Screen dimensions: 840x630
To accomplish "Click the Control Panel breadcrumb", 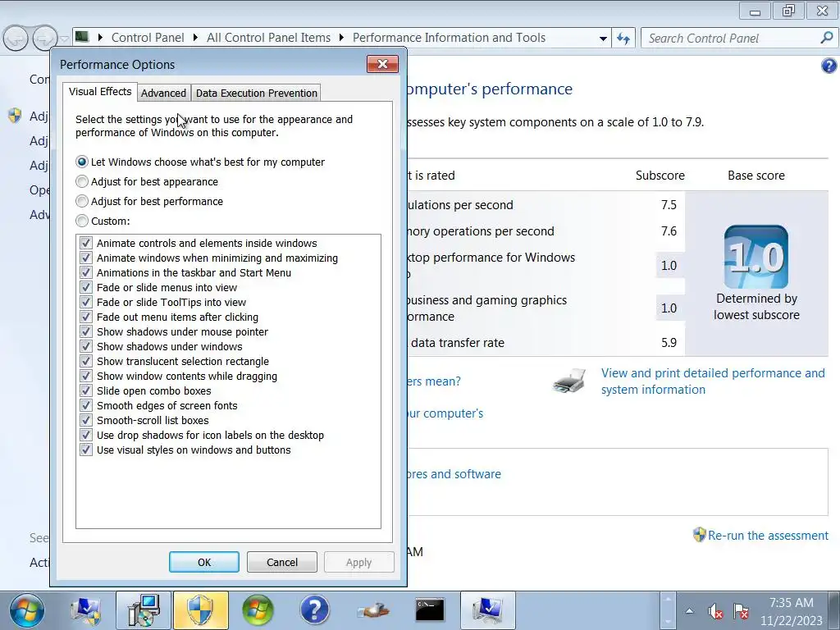I will (x=148, y=38).
